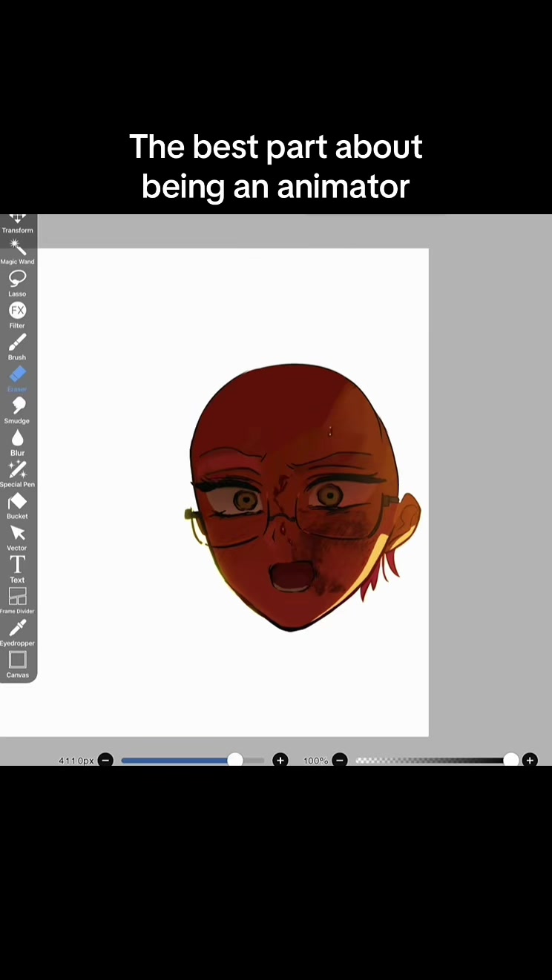Activate the Blur tool

pyautogui.click(x=17, y=443)
